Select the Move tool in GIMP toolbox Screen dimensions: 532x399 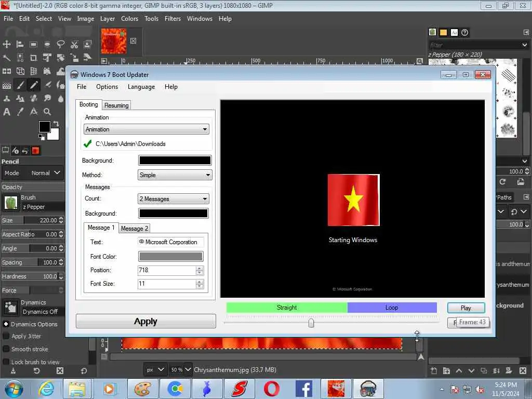pyautogui.click(x=6, y=44)
